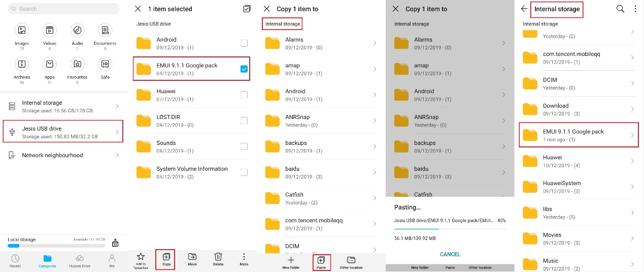
Task: Open search magnifier in Internal storage
Action: tap(620, 9)
